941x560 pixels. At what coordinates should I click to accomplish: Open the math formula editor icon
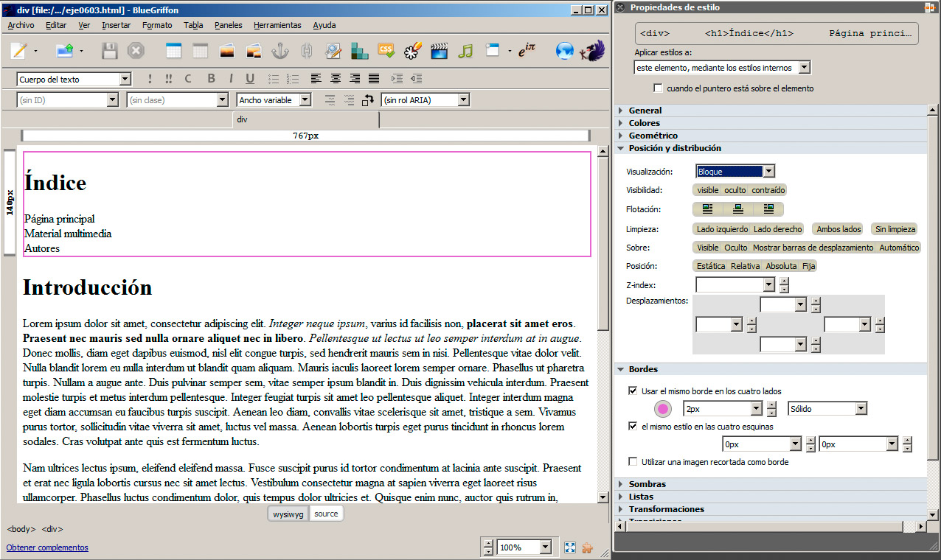point(526,51)
